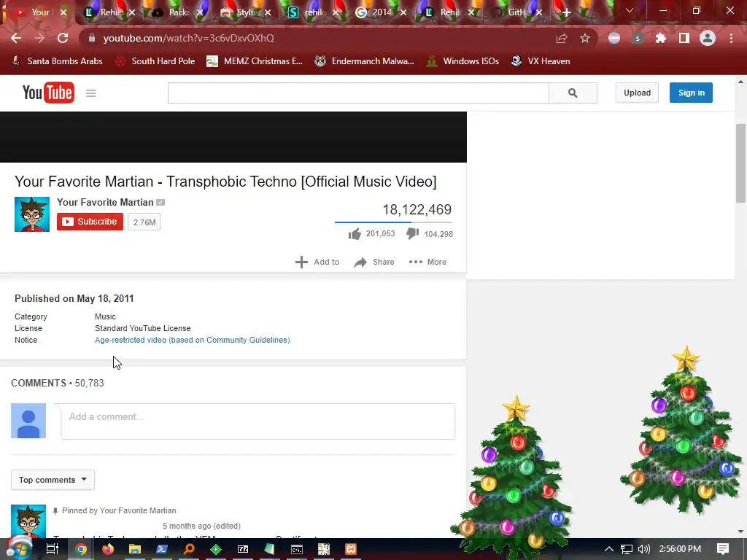
Task: Open the MEMZ Christmas E... bookmark
Action: (255, 61)
